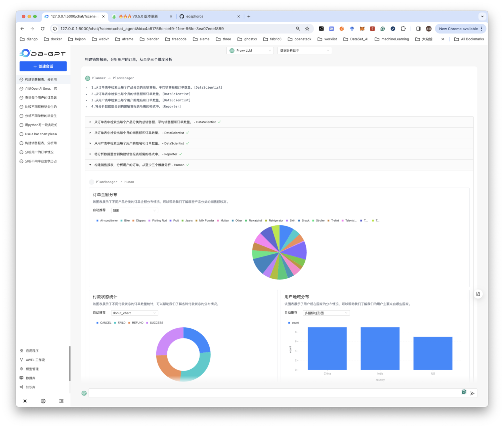Click the pie chart of order amounts

(279, 252)
